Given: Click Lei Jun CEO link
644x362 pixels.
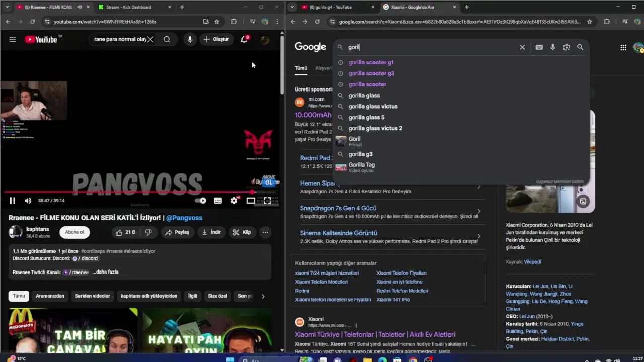Looking at the screenshot, I should (x=527, y=316).
